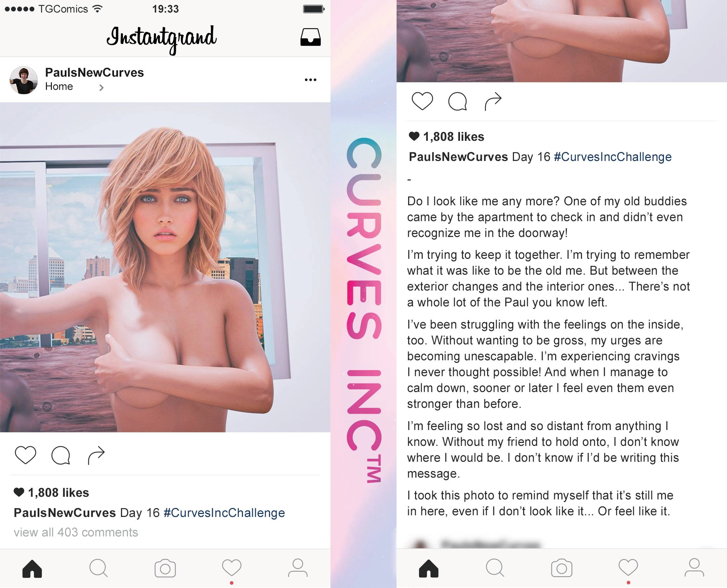Like the post with left heart icon
Screen dimensions: 727x588
25,455
